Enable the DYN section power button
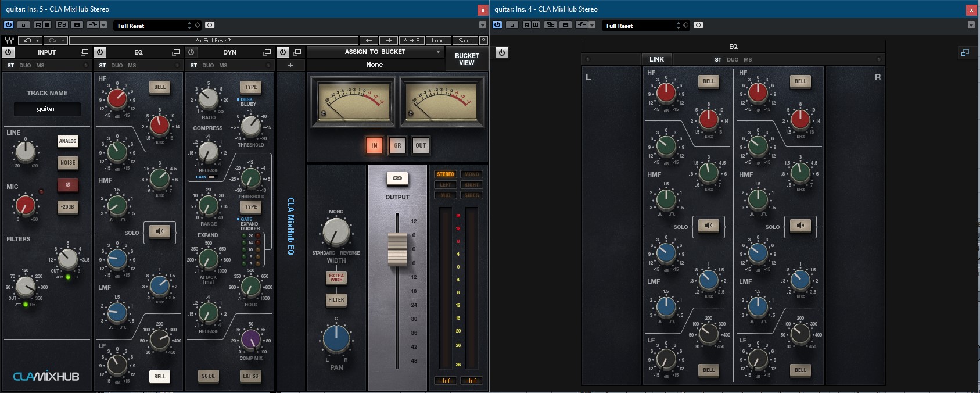This screenshot has height=393, width=980. 191,52
